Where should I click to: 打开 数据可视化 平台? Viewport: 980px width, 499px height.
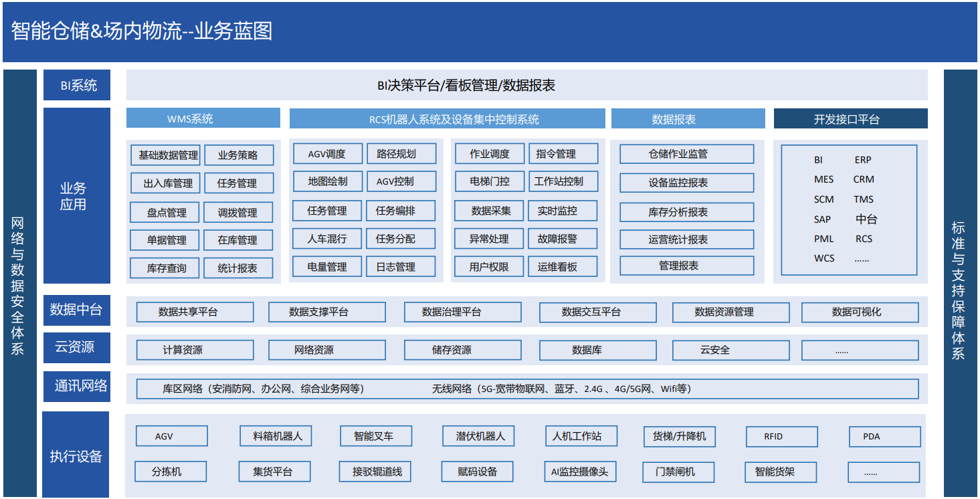(x=860, y=311)
